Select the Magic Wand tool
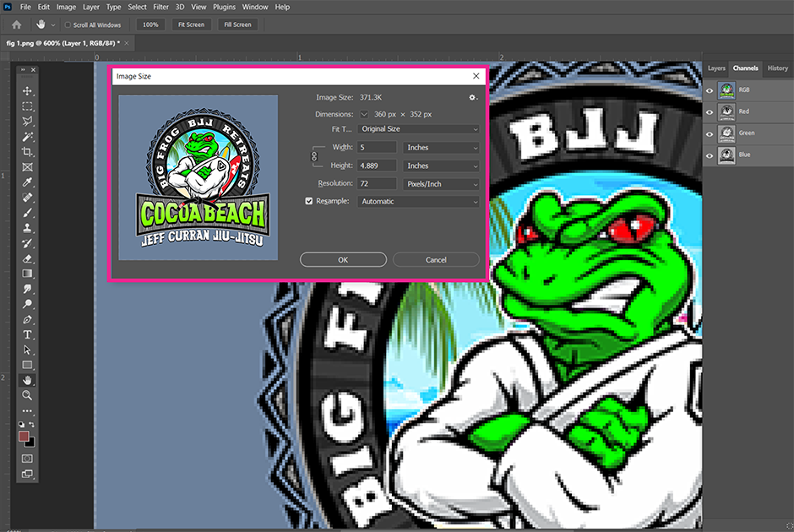 tap(27, 137)
